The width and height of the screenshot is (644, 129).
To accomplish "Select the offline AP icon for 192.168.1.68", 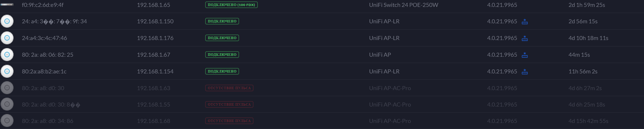I will click(x=7, y=121).
